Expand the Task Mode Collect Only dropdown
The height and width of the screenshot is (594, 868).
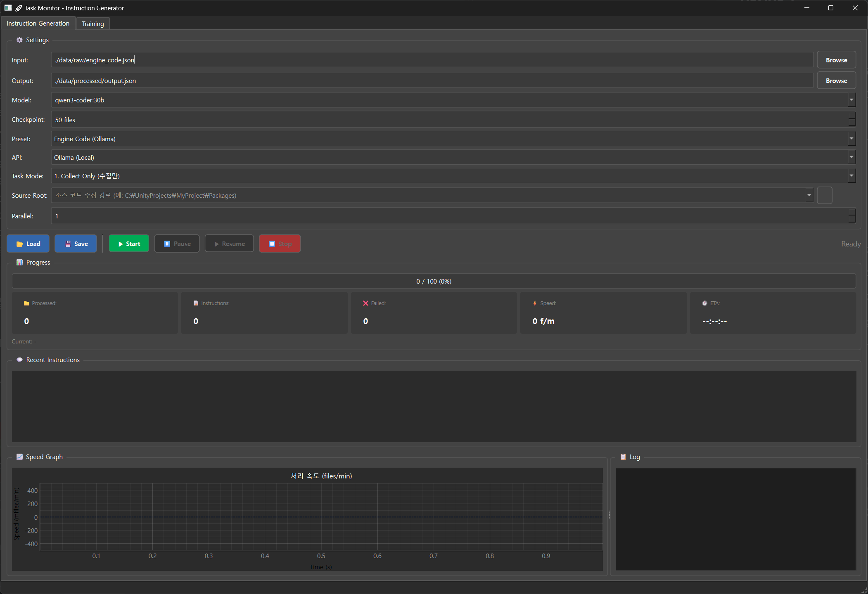[x=851, y=176]
